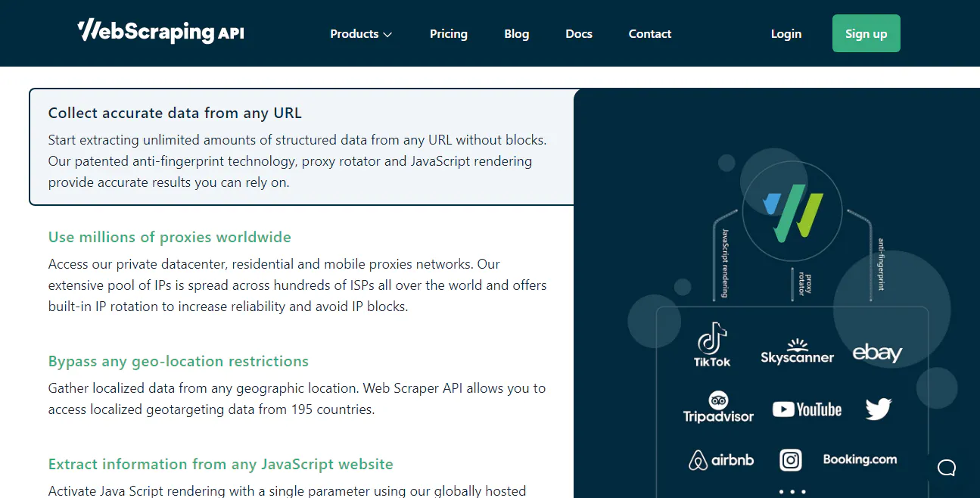Expand the Products dropdown menu
The height and width of the screenshot is (498, 980).
point(361,33)
